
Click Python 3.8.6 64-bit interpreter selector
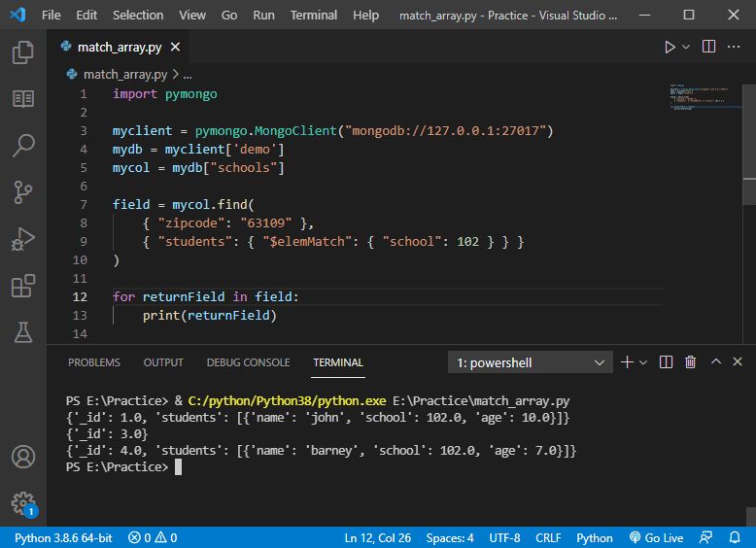(x=63, y=538)
